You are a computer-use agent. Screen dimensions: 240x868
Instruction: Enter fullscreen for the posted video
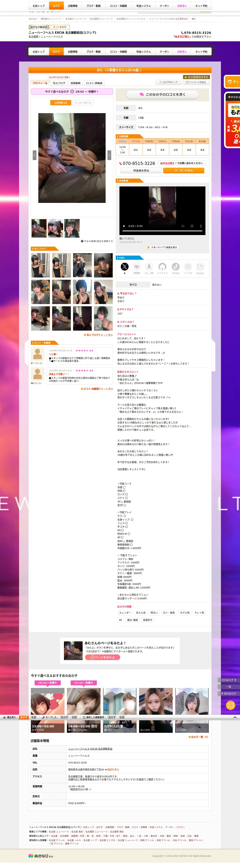pos(192,226)
